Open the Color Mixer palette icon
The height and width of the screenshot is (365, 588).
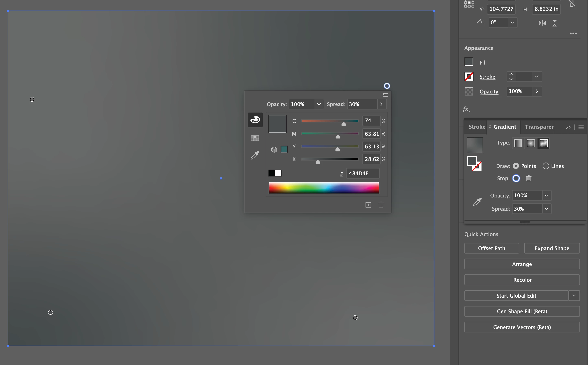255,120
